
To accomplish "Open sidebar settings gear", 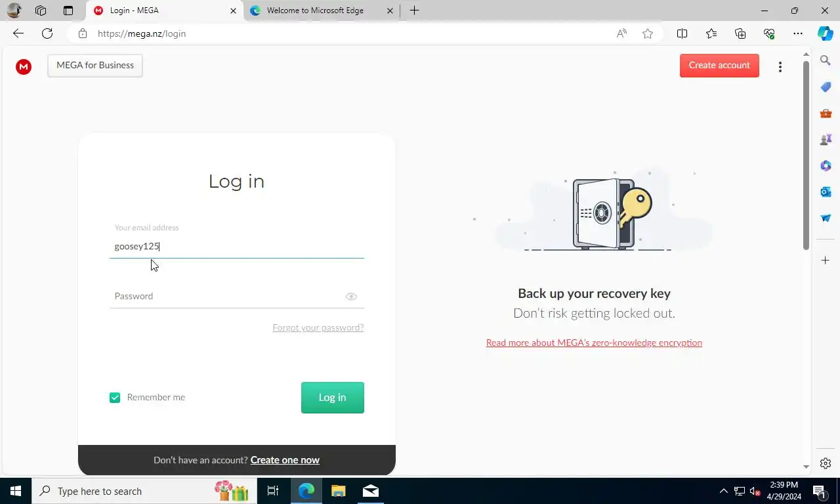I will 826,463.
